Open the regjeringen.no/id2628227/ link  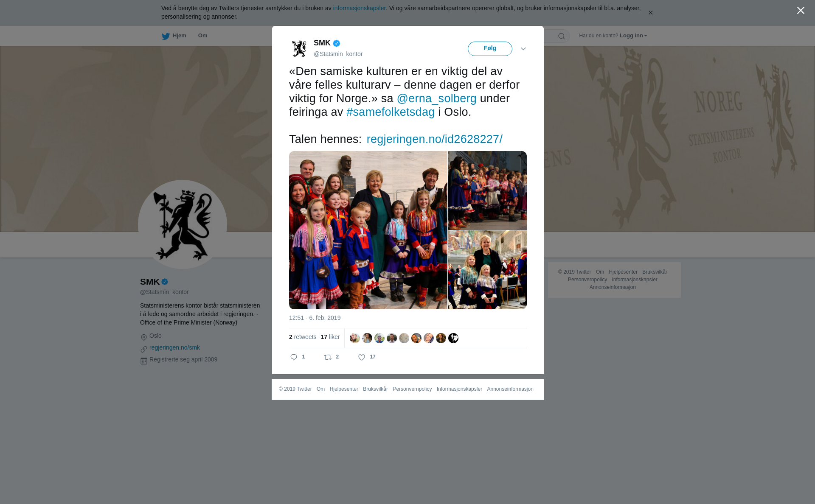434,139
